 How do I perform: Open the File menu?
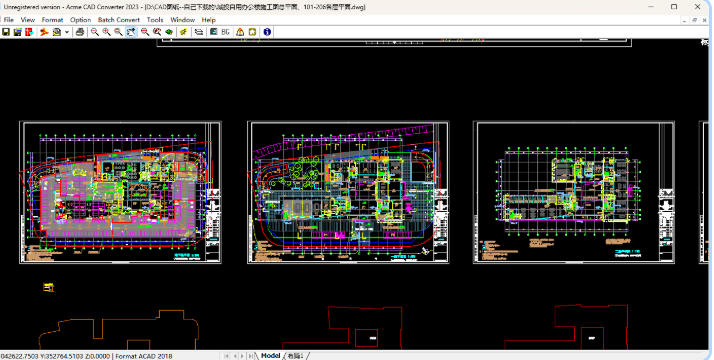pos(9,20)
